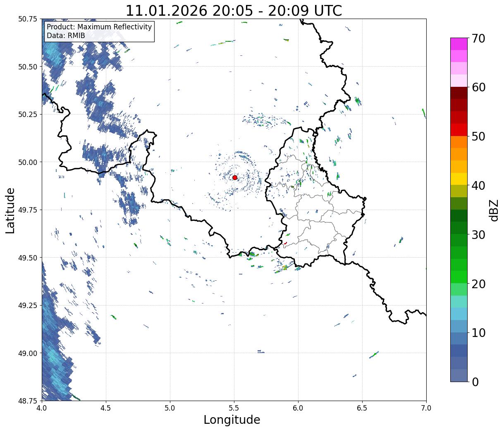Click the 49.00 latitude tick label
Screen dimensions: 504x430
pyautogui.click(x=28, y=353)
